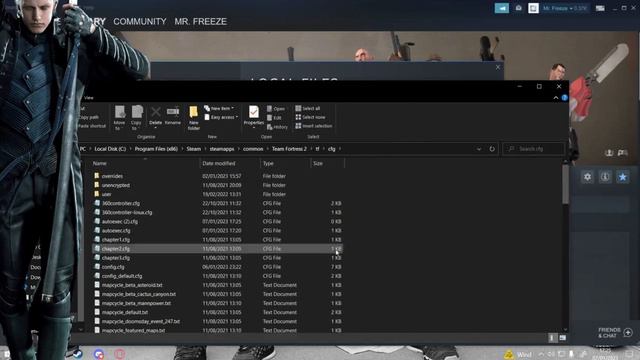Click Steam in the address breadcrumb
This screenshot has width=640, height=360.
point(193,149)
